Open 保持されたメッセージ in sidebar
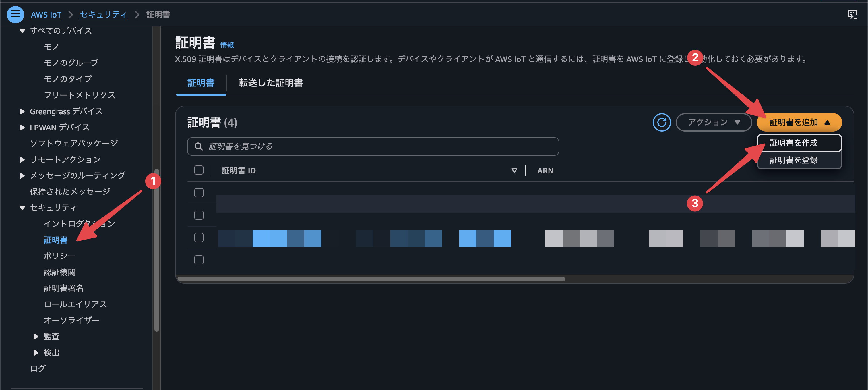Image resolution: width=868 pixels, height=390 pixels. click(70, 192)
